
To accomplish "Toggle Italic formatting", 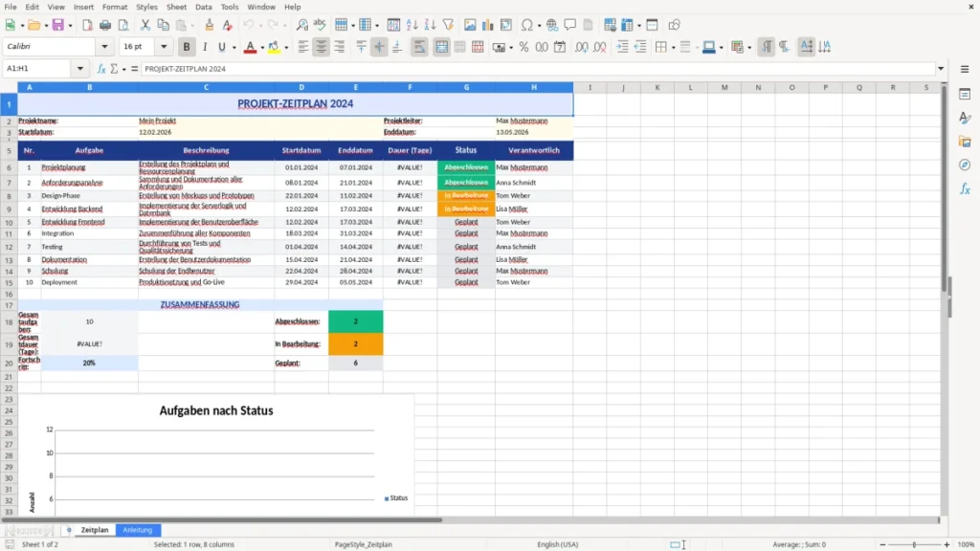I will 205,47.
